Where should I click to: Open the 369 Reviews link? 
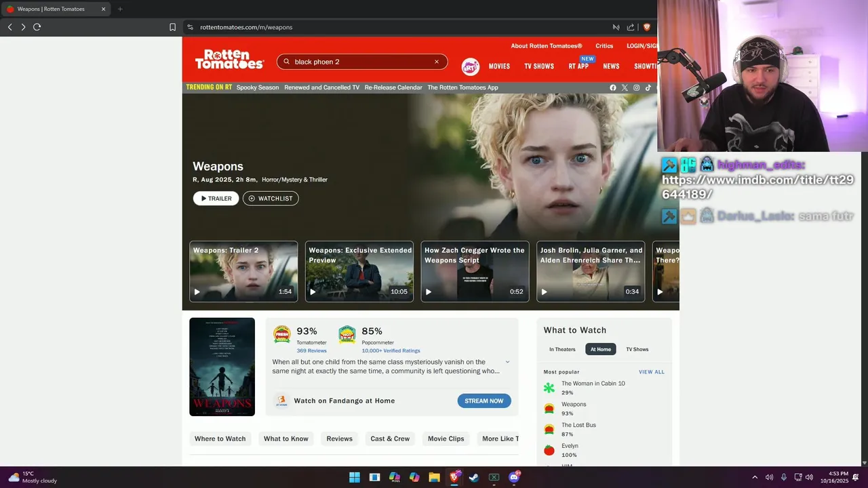pyautogui.click(x=312, y=351)
